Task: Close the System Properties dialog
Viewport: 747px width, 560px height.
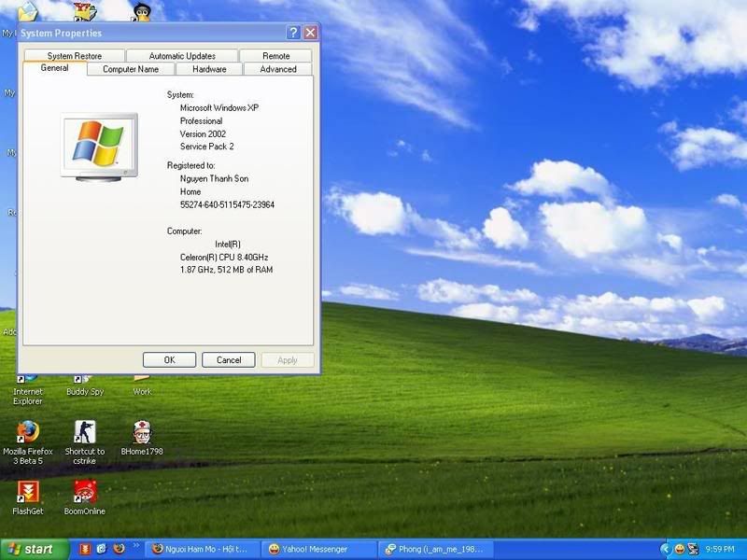Action: coord(311,33)
